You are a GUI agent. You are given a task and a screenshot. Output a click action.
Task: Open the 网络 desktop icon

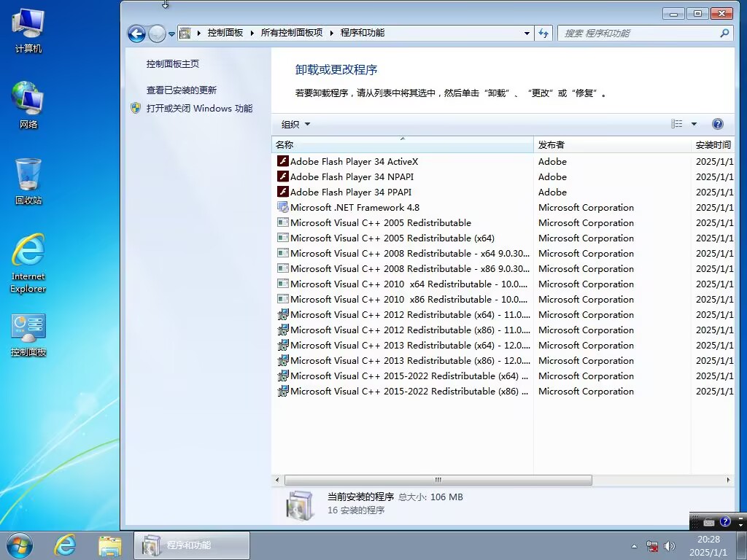28,105
